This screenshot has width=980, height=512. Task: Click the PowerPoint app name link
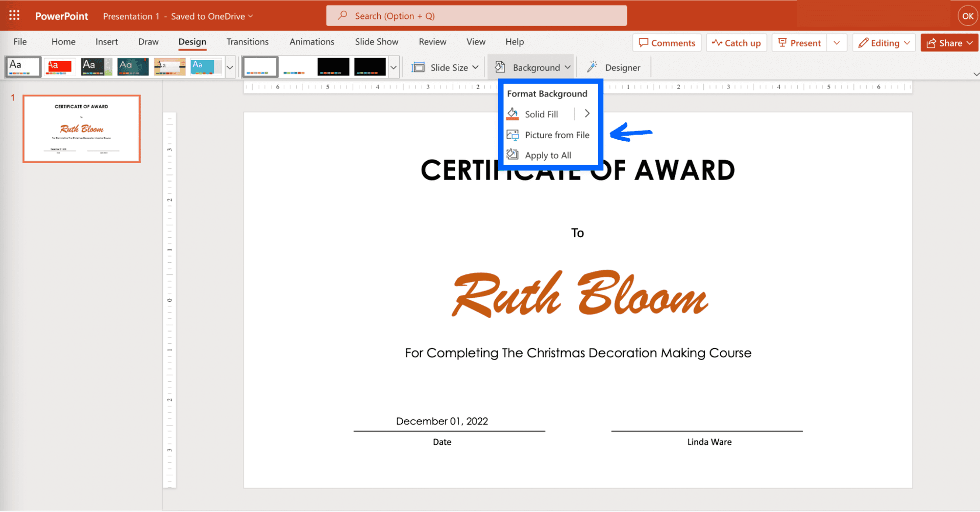61,16
